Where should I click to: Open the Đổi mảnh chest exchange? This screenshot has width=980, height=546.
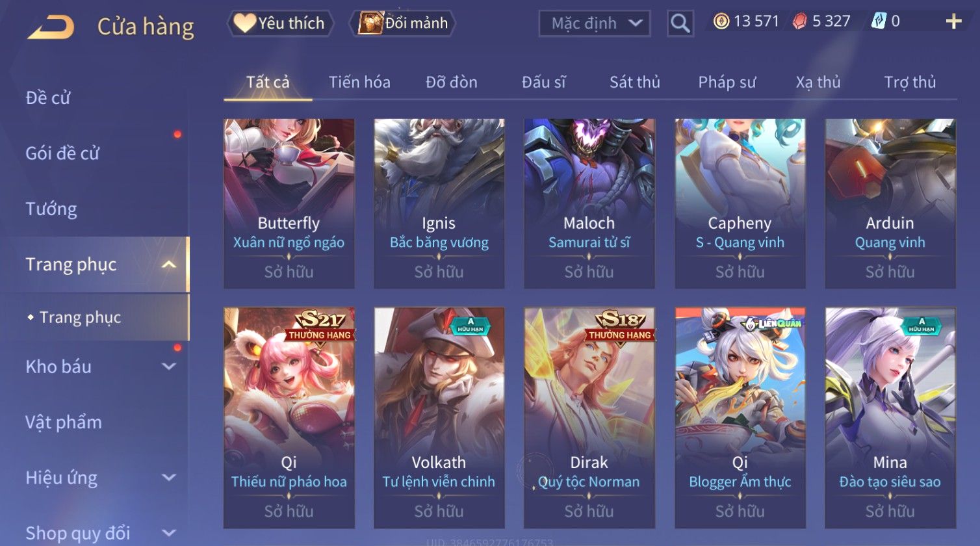[x=403, y=23]
